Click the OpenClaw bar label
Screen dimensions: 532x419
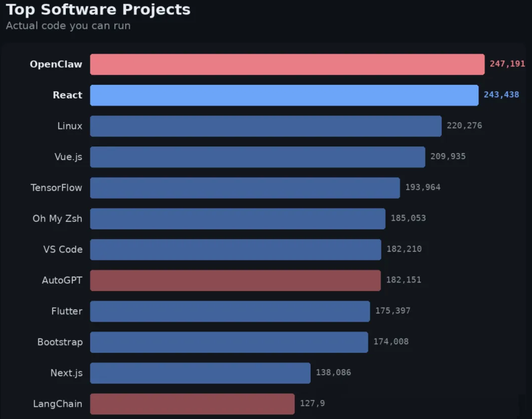point(56,64)
